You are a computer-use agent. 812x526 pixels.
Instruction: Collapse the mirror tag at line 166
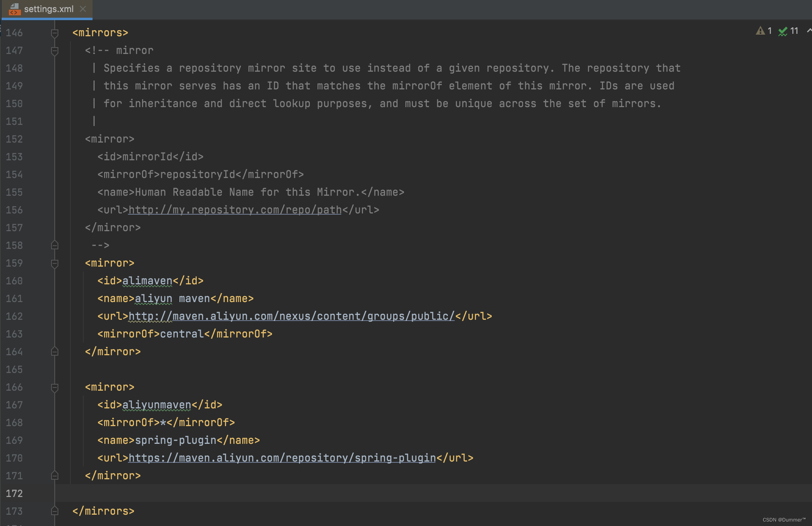tap(55, 387)
